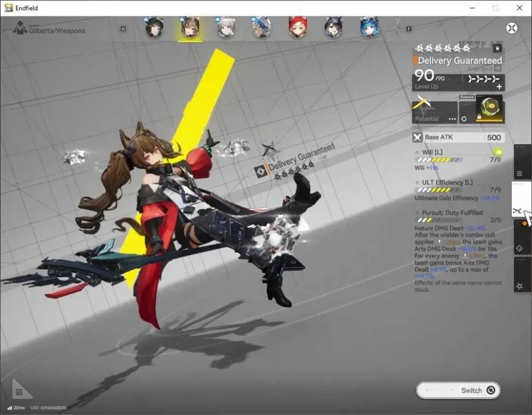Open the Gilberta/Weapons menu icon
The height and width of the screenshot is (415, 532).
(20, 28)
